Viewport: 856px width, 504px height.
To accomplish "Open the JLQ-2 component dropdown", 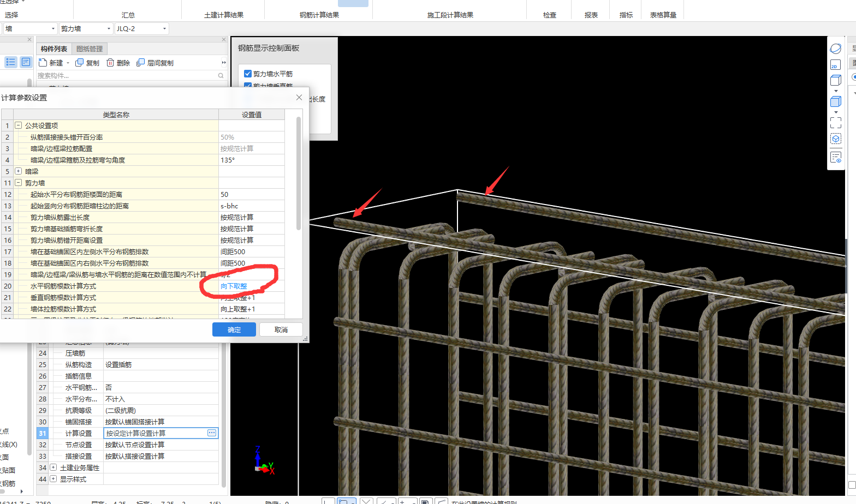I will pyautogui.click(x=164, y=29).
